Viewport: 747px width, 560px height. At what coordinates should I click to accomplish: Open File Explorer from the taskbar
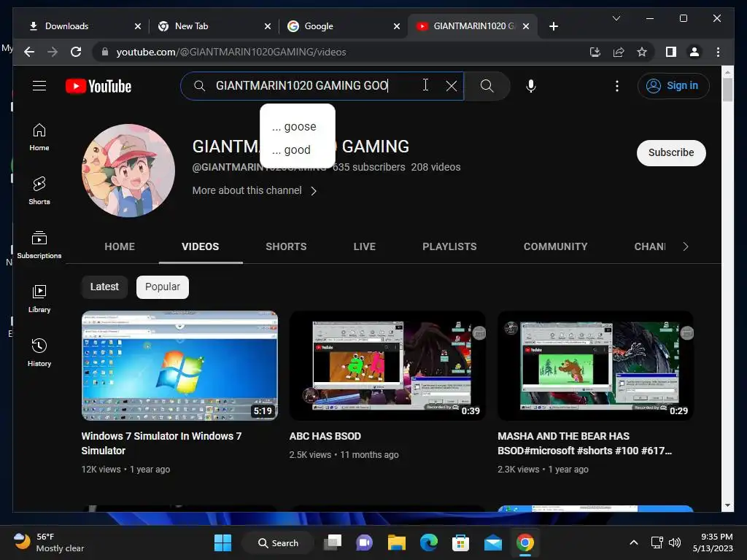[396, 542]
